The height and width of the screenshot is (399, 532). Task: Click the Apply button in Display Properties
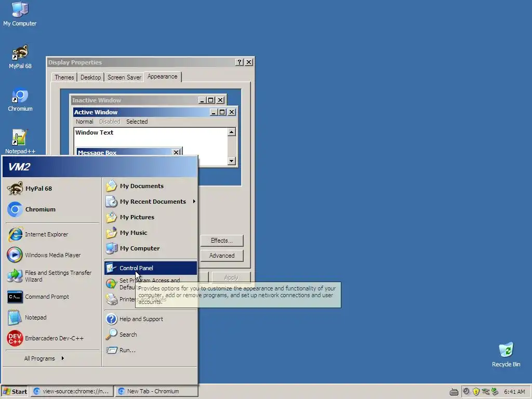[x=231, y=277]
